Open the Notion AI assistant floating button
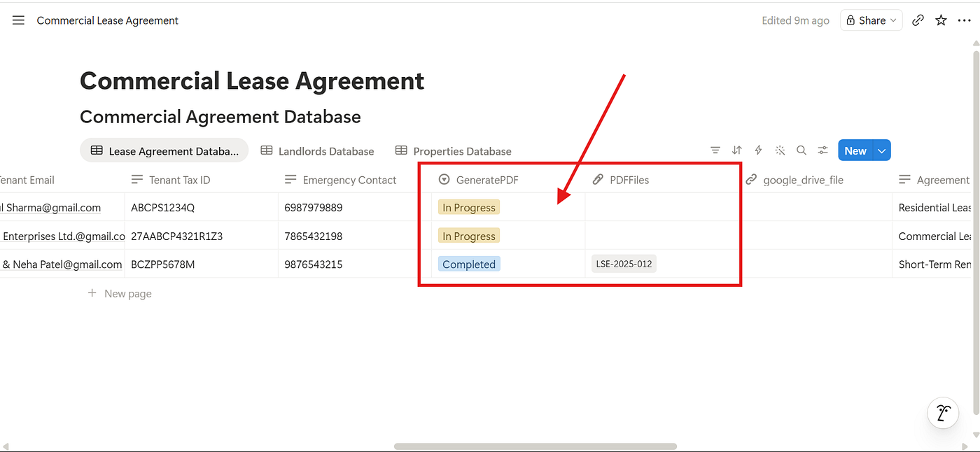The height and width of the screenshot is (452, 980). [943, 414]
